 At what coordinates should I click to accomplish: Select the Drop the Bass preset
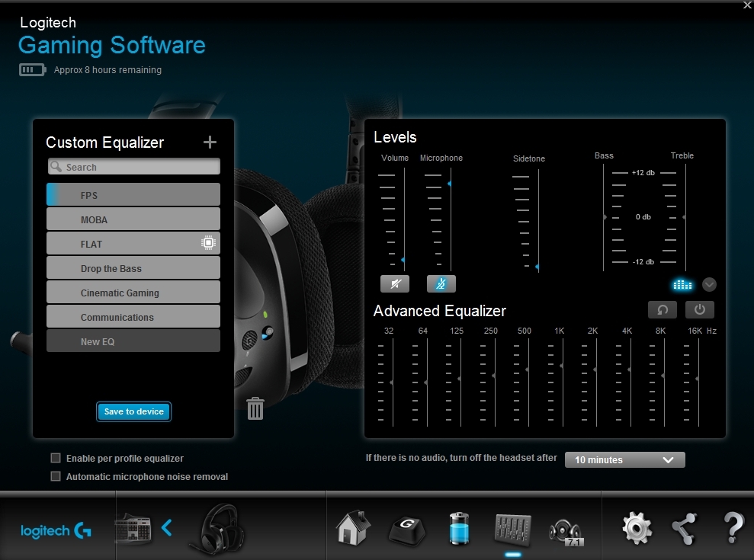point(133,267)
